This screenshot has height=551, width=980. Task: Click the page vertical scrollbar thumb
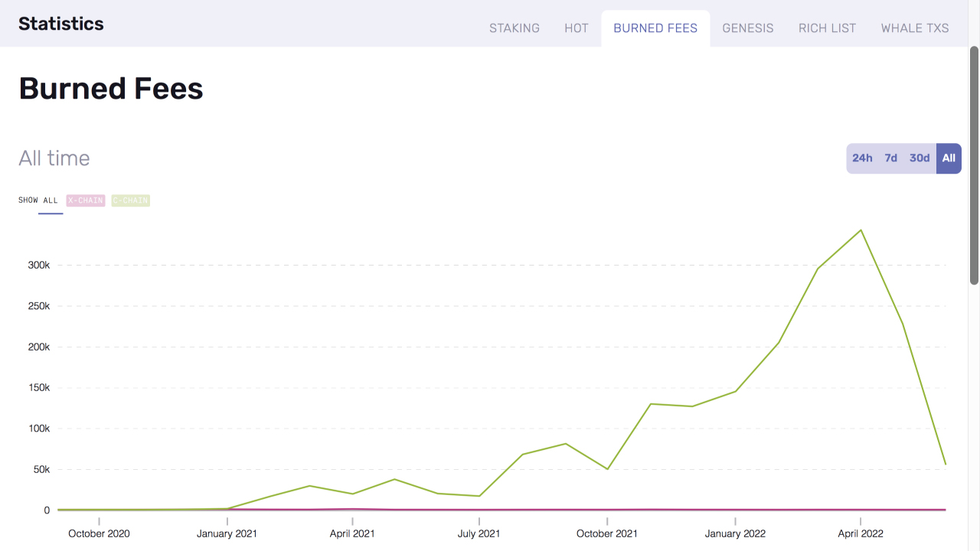click(x=975, y=165)
